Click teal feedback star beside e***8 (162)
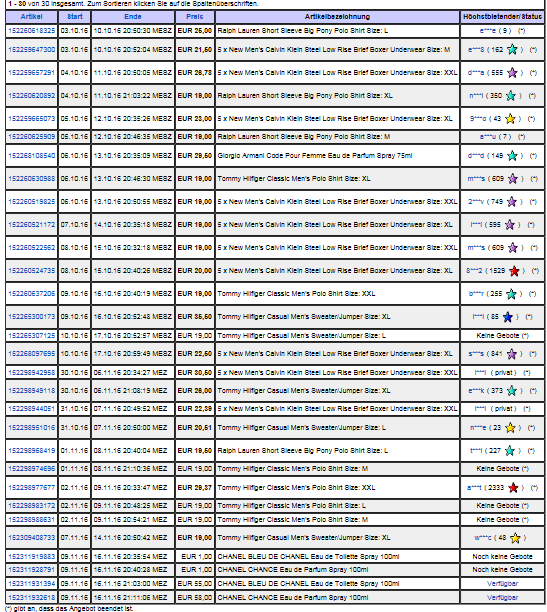 pyautogui.click(x=512, y=49)
